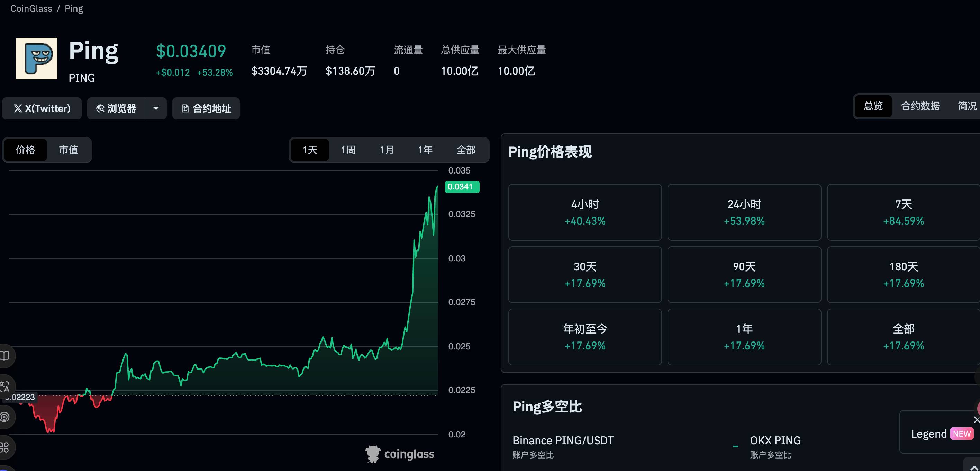This screenshot has width=980, height=471.
Task: Open the apps grid icon at bottom left
Action: pos(4,447)
